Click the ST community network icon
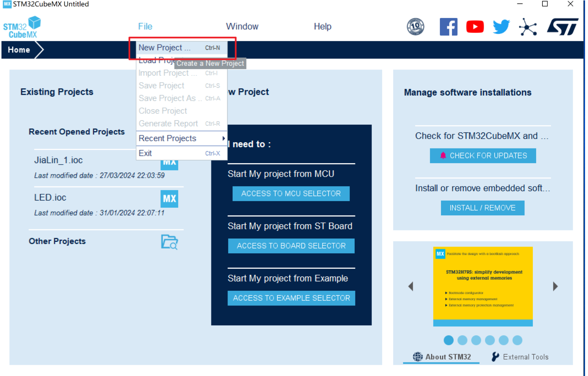The height and width of the screenshot is (376, 588). pyautogui.click(x=528, y=27)
